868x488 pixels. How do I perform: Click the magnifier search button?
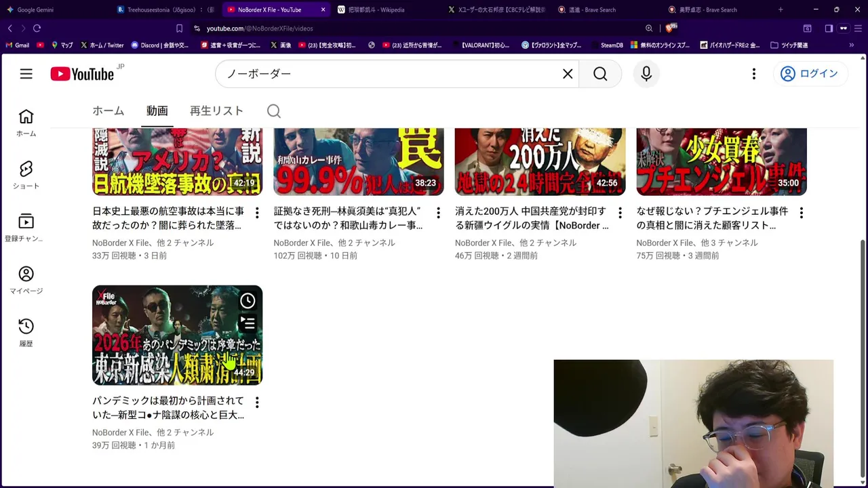[600, 74]
